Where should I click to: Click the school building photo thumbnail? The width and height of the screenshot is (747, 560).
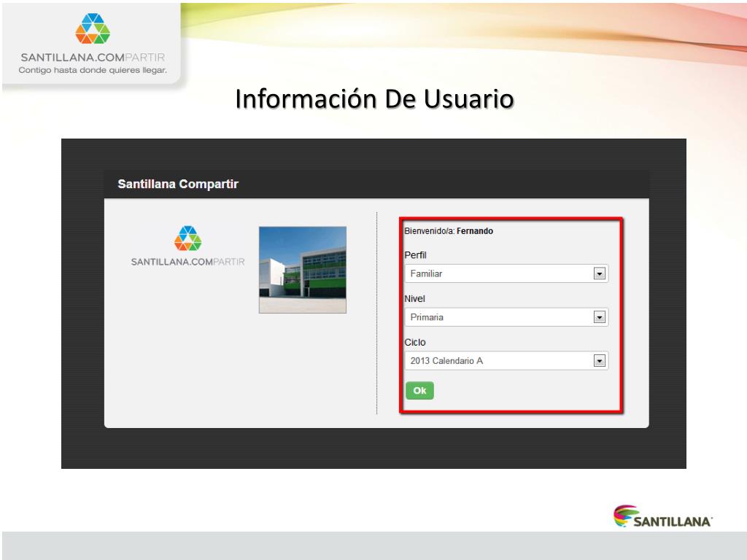[x=303, y=270]
